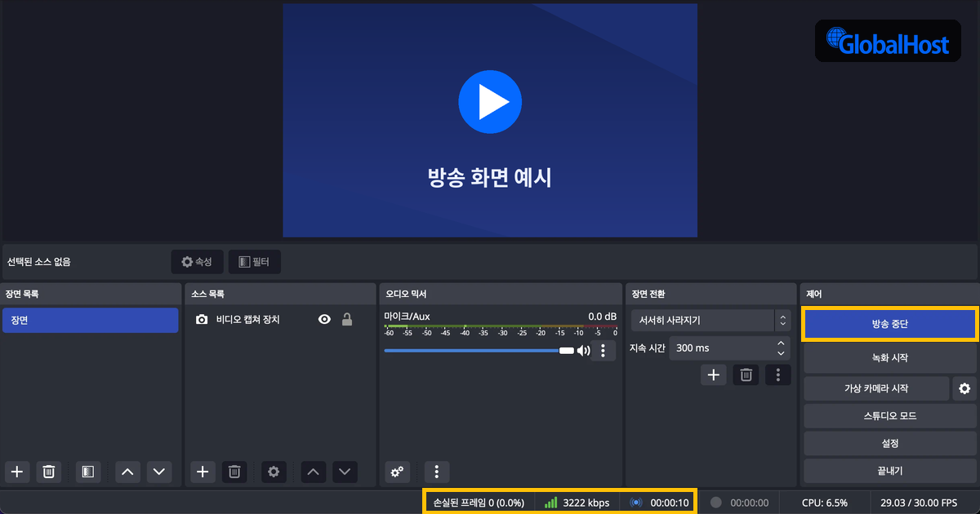Open virtual camera settings gear

pyautogui.click(x=964, y=388)
